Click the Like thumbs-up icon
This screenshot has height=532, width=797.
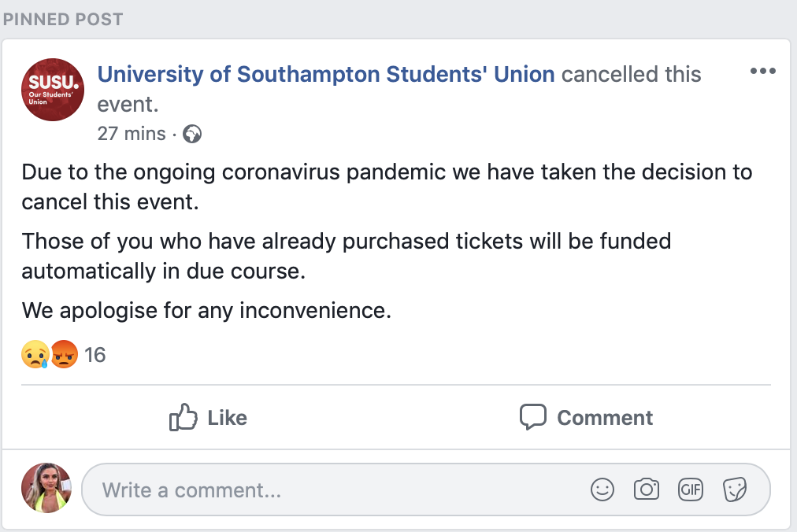point(183,417)
